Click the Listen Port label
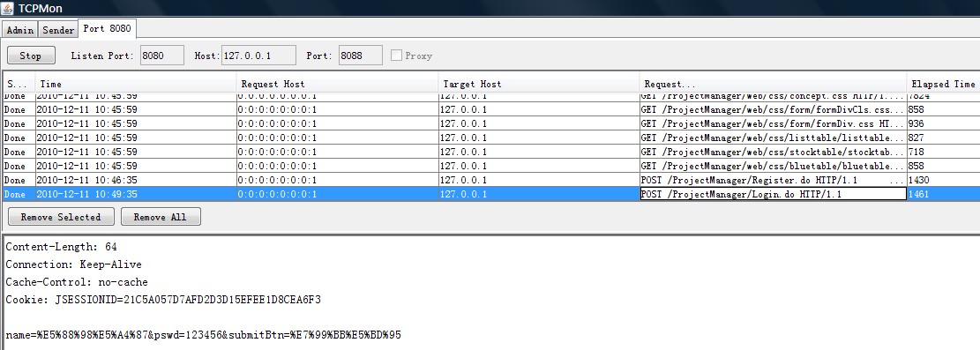Image resolution: width=980 pixels, height=350 pixels. pyautogui.click(x=102, y=56)
